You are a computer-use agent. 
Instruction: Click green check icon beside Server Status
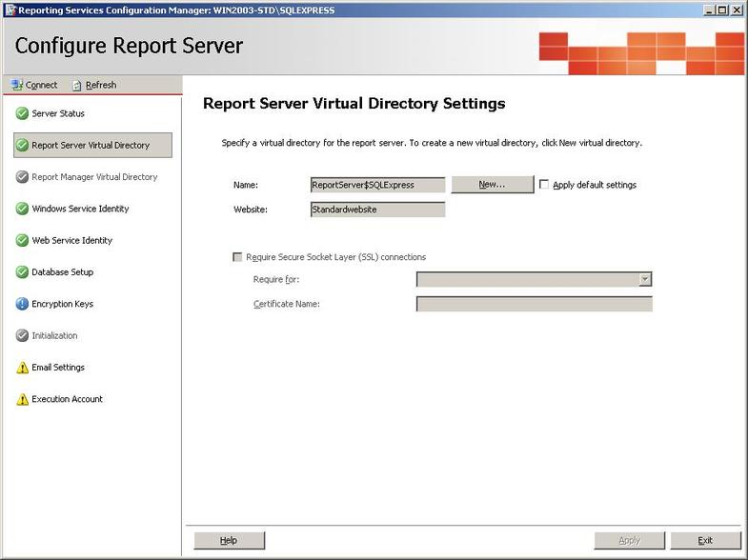(x=22, y=113)
